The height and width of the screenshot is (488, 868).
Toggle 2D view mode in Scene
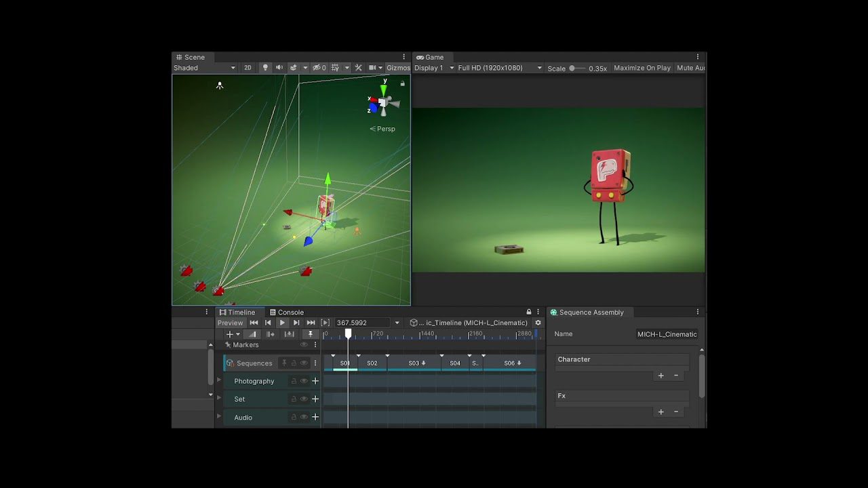[x=248, y=68]
